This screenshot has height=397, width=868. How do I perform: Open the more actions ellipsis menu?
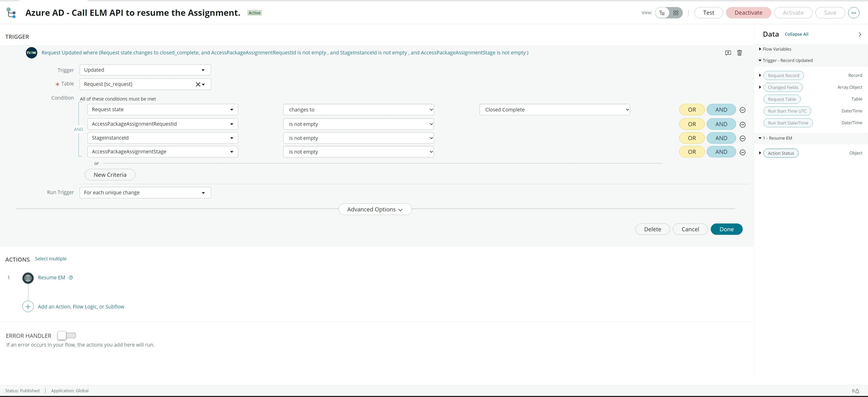click(x=853, y=13)
